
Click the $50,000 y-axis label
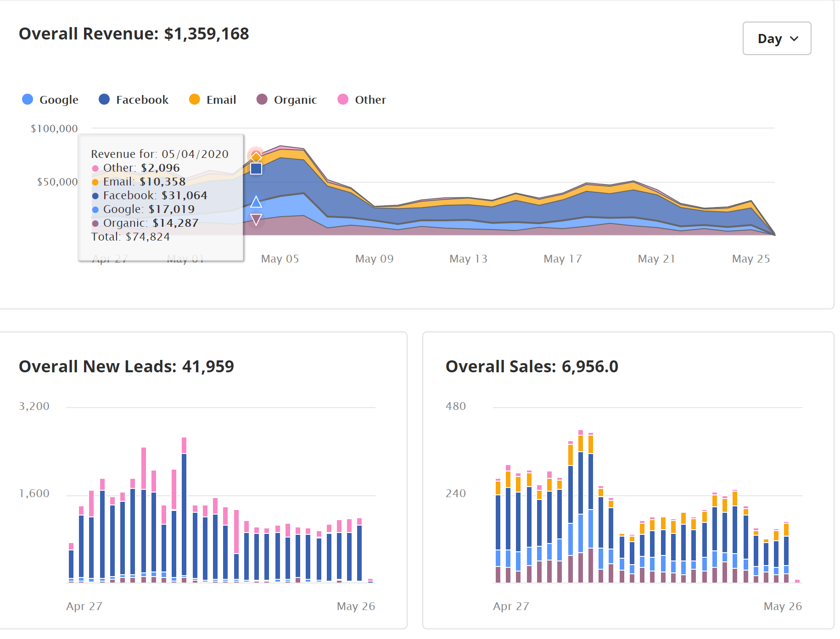click(57, 182)
